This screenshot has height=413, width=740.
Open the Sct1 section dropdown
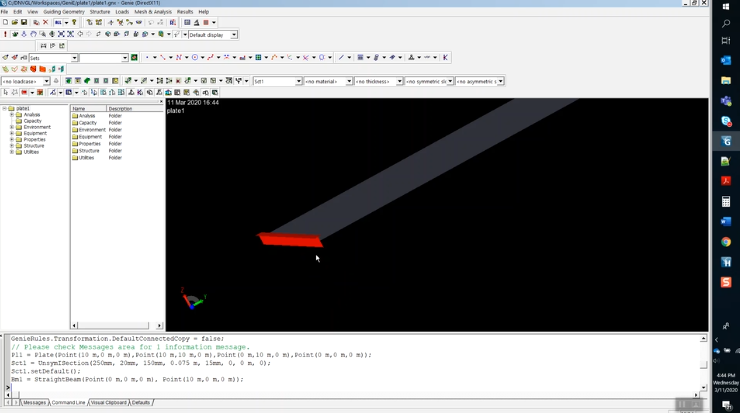click(x=298, y=81)
